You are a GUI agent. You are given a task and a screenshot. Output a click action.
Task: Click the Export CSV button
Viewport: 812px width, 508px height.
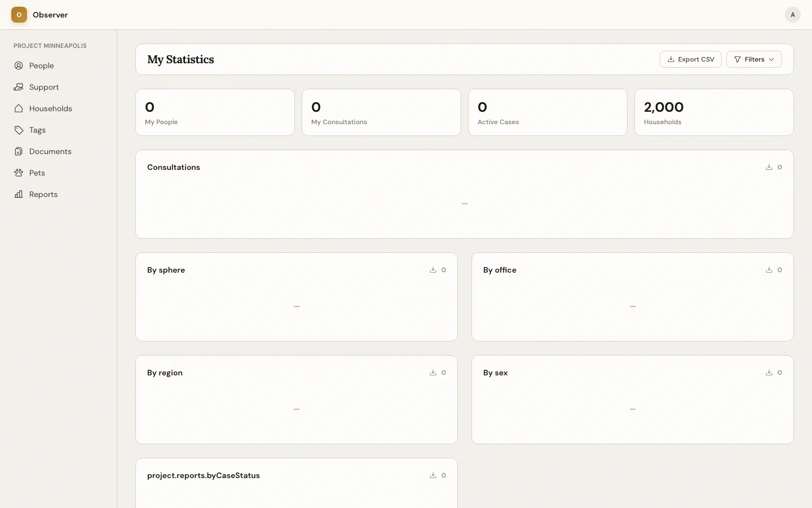(690, 59)
